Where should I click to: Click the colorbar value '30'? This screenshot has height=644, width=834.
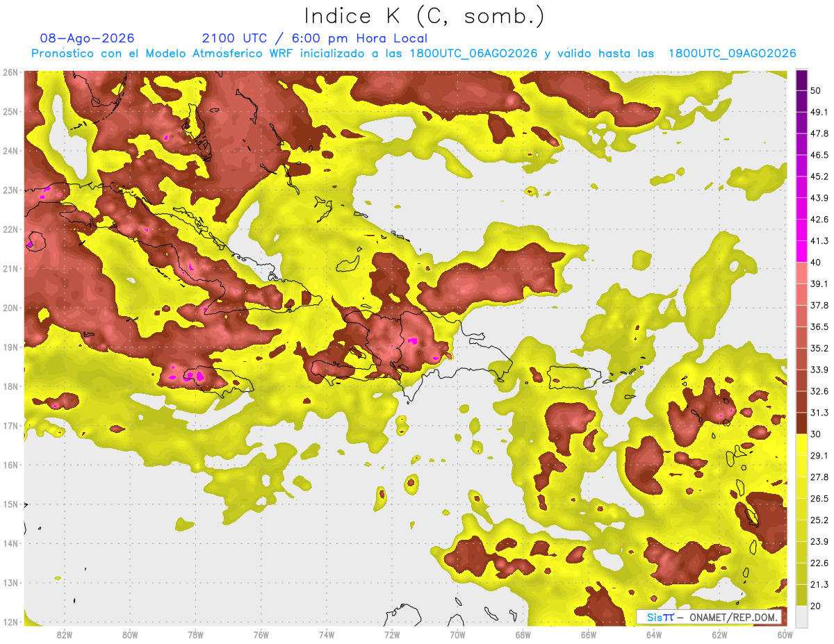point(816,434)
